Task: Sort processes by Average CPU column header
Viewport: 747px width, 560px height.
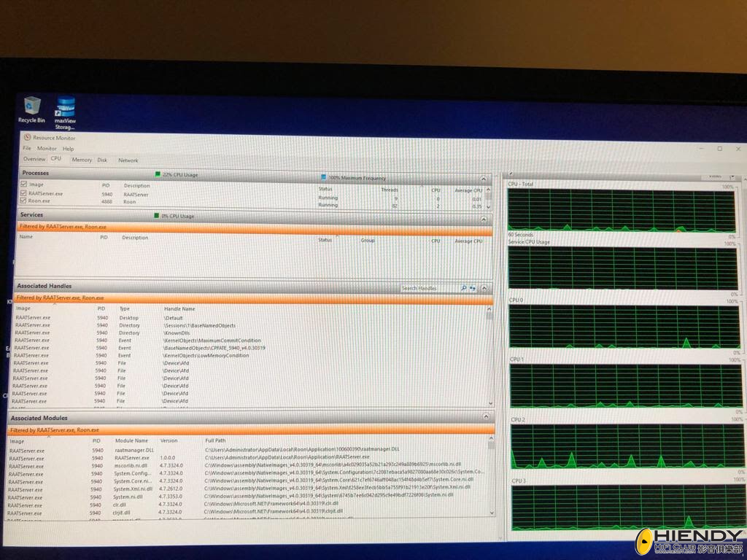Action: [x=468, y=189]
